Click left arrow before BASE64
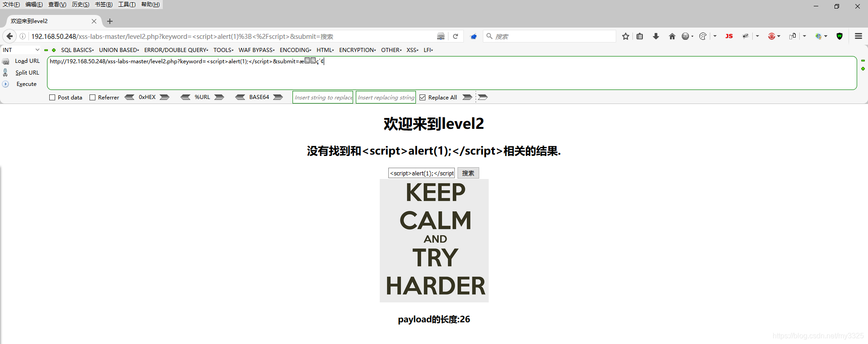Viewport: 868px width, 344px height. coord(240,97)
